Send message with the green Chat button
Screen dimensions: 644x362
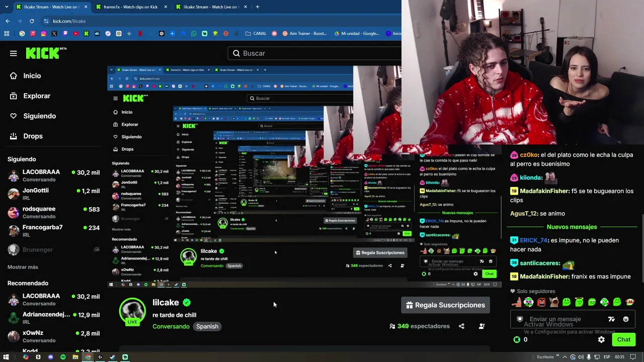click(x=624, y=339)
